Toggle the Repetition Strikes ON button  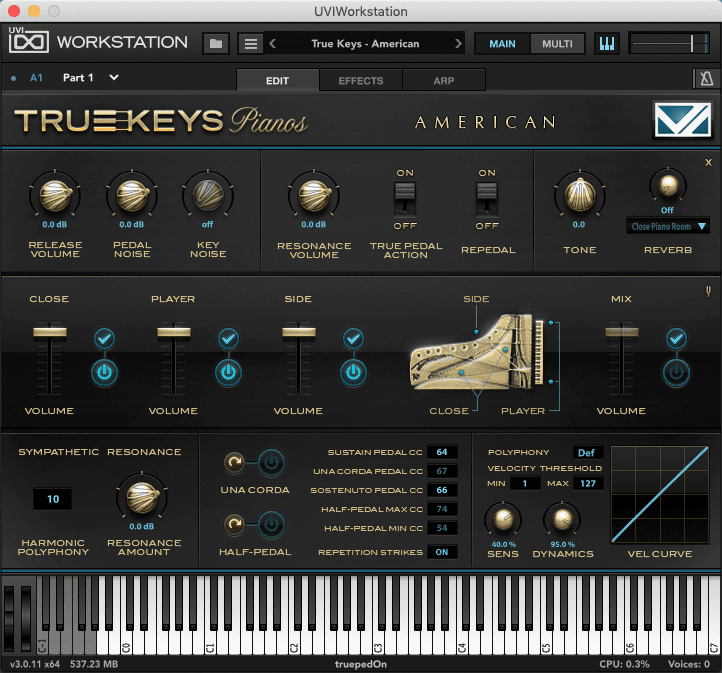coord(441,551)
